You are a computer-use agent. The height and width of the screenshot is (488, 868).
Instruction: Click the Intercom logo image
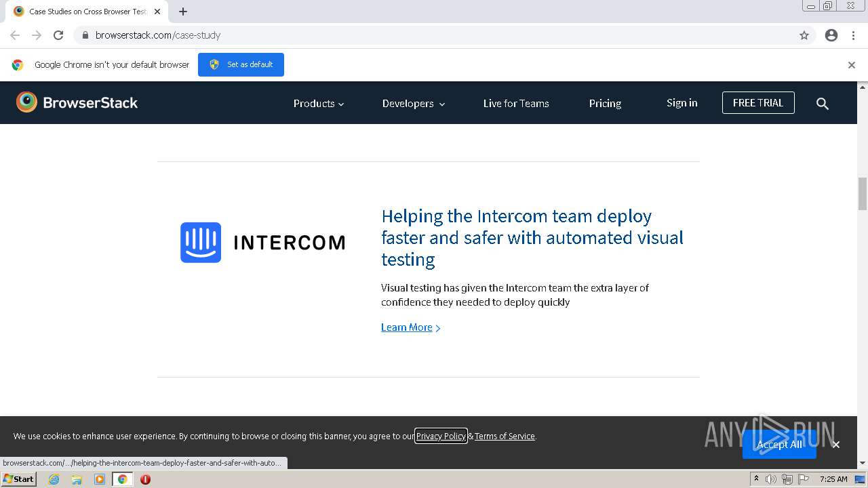(x=262, y=243)
